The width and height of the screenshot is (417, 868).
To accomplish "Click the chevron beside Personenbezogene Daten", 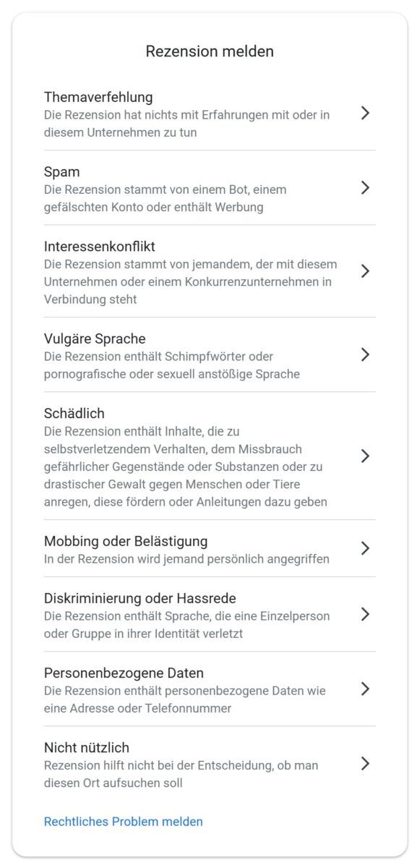I will [x=366, y=689].
